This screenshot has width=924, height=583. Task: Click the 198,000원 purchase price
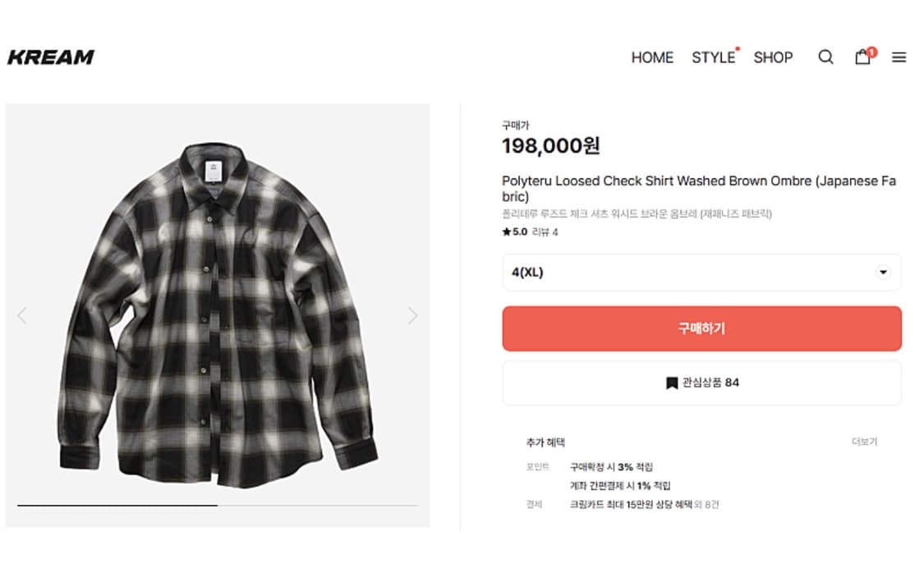[551, 146]
